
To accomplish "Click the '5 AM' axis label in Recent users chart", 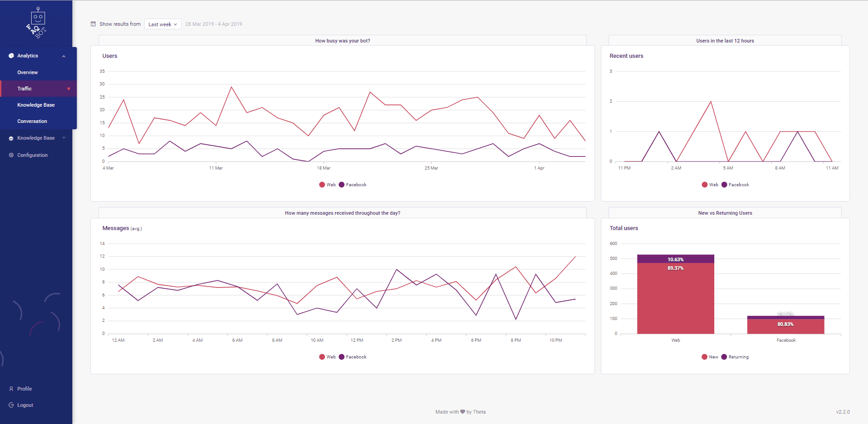I will (x=728, y=168).
